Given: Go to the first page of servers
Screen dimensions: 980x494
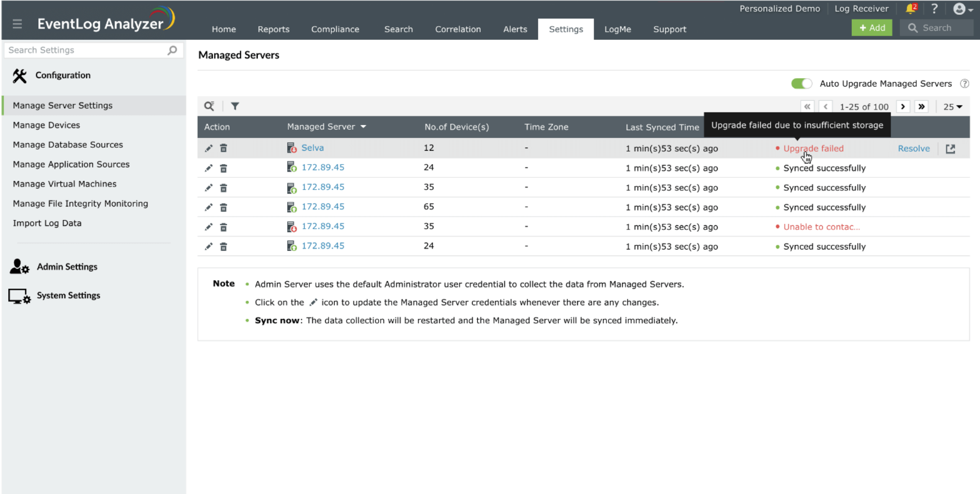Looking at the screenshot, I should click(807, 107).
